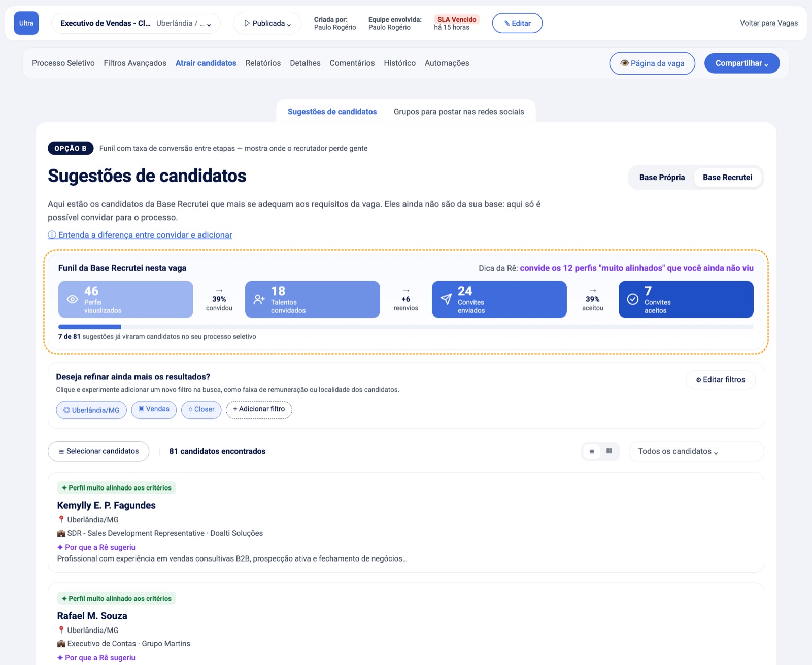Click the checkmark circle icon in Convites aceitos
The width and height of the screenshot is (812, 665).
[x=633, y=299]
